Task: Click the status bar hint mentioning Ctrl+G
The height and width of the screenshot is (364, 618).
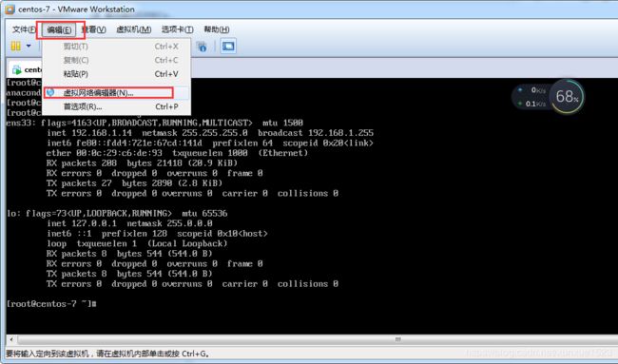Action: (x=107, y=354)
